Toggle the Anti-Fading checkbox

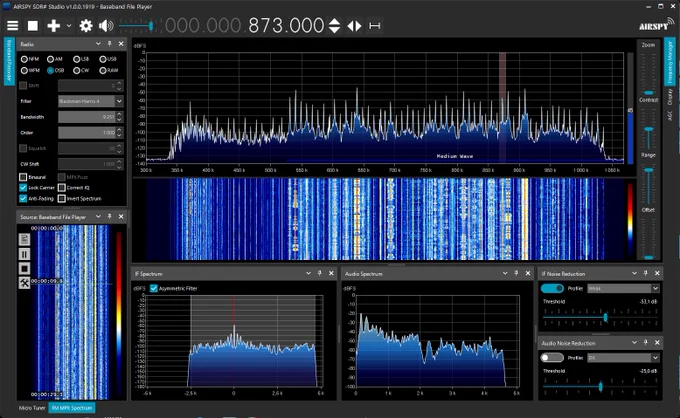23,199
